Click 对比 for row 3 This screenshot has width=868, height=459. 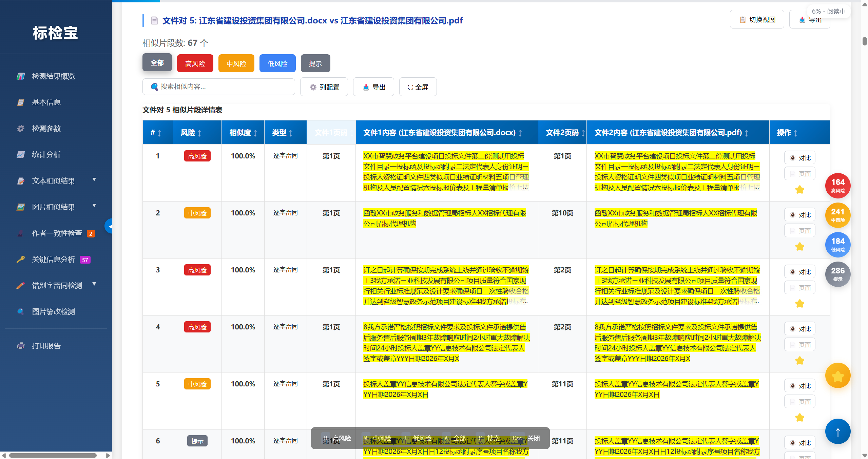[x=800, y=272]
